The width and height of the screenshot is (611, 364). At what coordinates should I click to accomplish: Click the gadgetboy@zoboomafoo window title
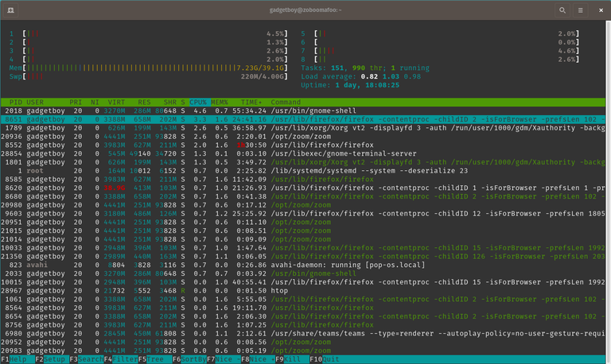point(305,10)
